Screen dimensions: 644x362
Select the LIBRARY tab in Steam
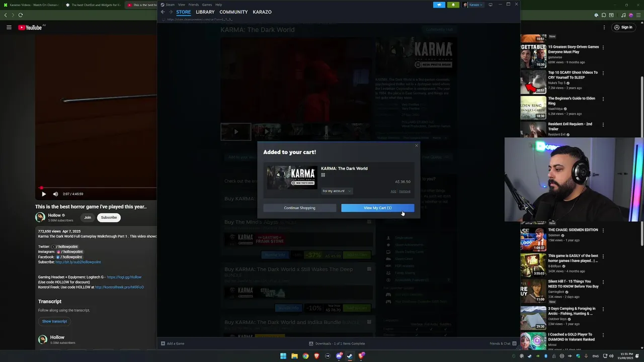point(205,12)
